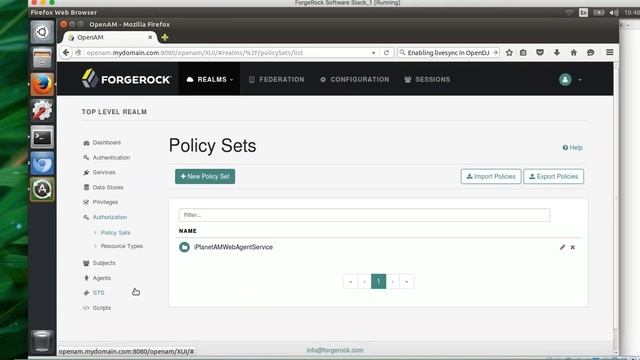Image resolution: width=640 pixels, height=360 pixels.
Task: Open the iPlanetAMWebAgentService policy set
Action: (x=233, y=247)
